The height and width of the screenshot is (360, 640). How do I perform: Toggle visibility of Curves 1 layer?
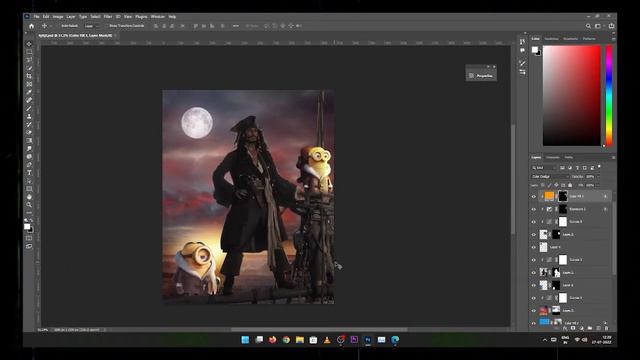533,298
